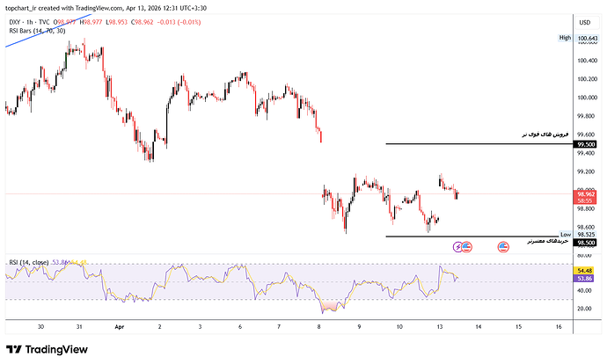The height and width of the screenshot is (364, 607).
Task: Click the 20.00 RSI scale label
Action: (x=584, y=309)
